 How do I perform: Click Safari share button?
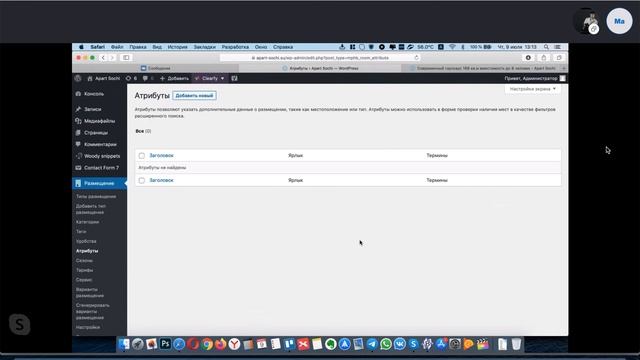[544, 58]
